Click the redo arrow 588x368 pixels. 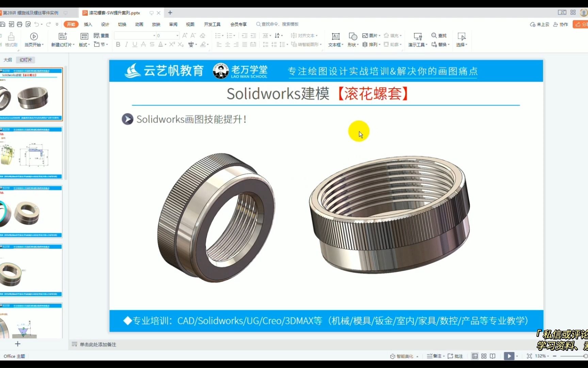(48, 24)
